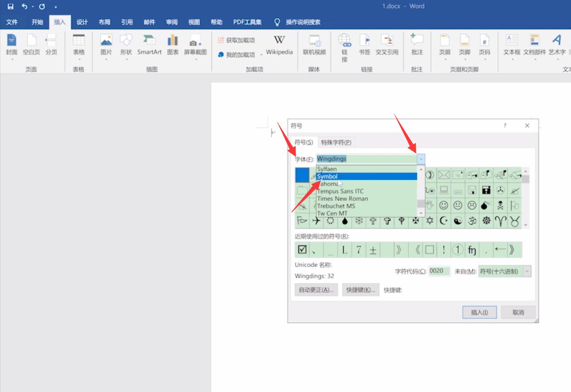Viewport: 571px width, 392px height.
Task: Click Save icon in title bar
Action: [11, 6]
